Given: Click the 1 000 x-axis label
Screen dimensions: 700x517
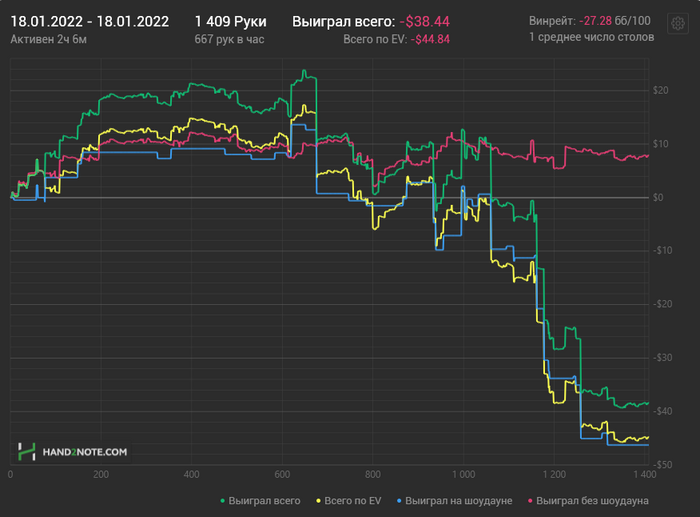Looking at the screenshot, I should pyautogui.click(x=463, y=474).
